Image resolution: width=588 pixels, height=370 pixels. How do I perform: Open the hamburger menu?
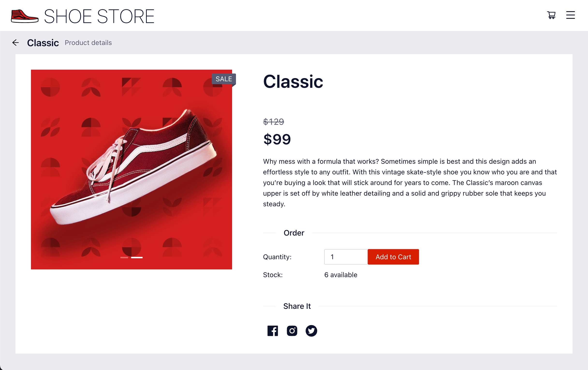coord(570,15)
